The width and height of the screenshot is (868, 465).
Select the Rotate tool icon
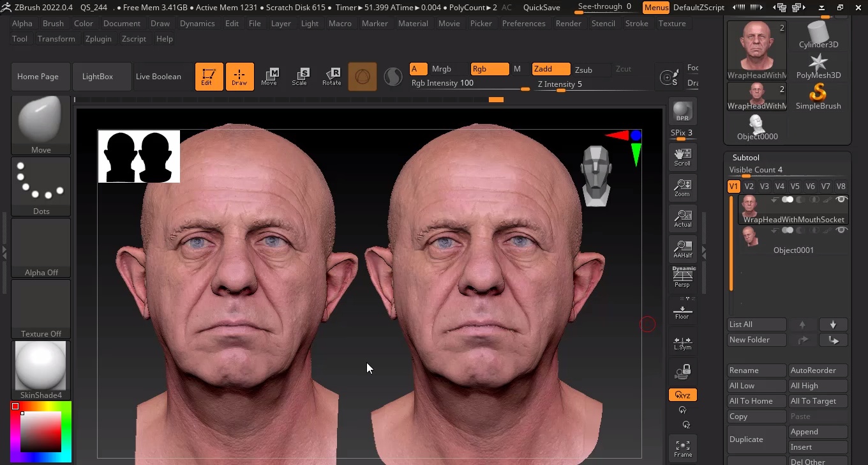click(x=332, y=77)
